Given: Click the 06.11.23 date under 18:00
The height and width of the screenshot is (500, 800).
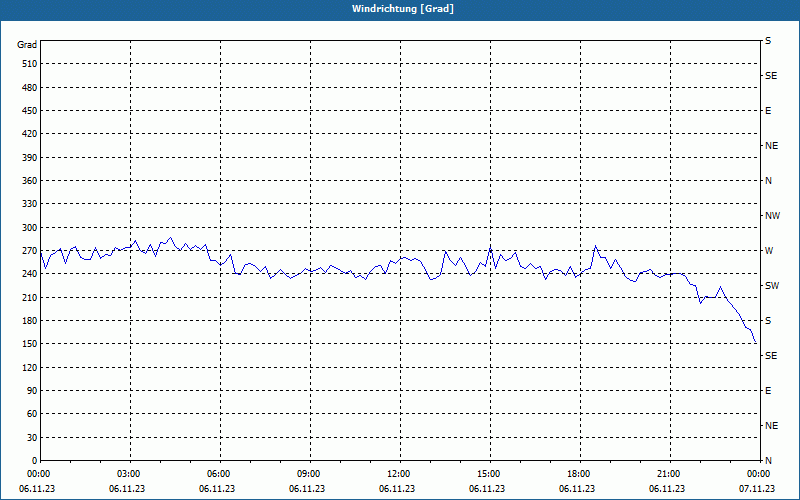Looking at the screenshot, I should [x=577, y=489].
